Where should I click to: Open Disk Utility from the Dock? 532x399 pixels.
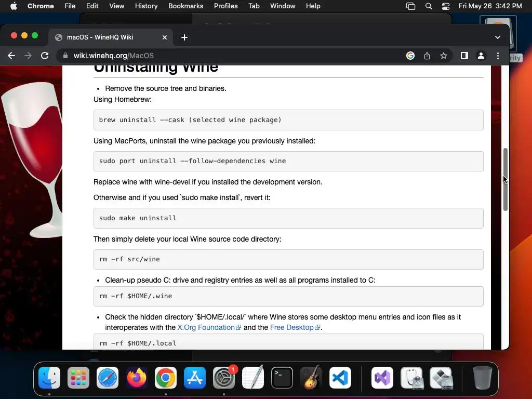pos(411,378)
